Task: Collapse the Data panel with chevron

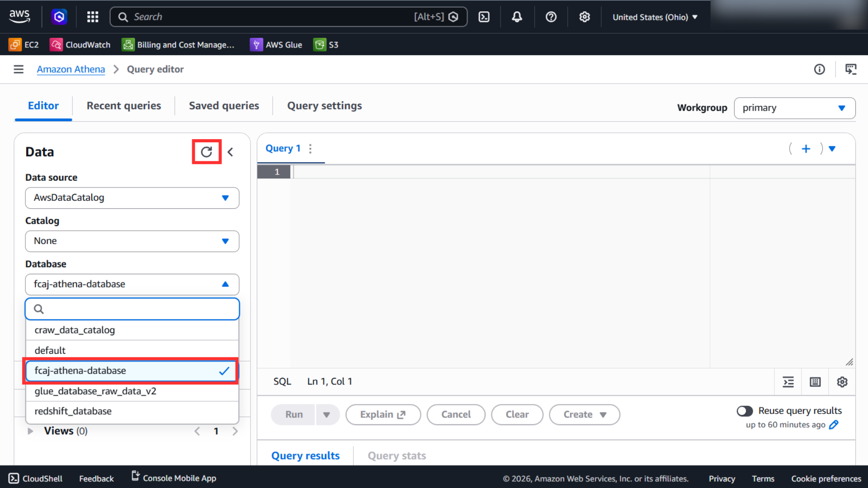Action: point(231,152)
